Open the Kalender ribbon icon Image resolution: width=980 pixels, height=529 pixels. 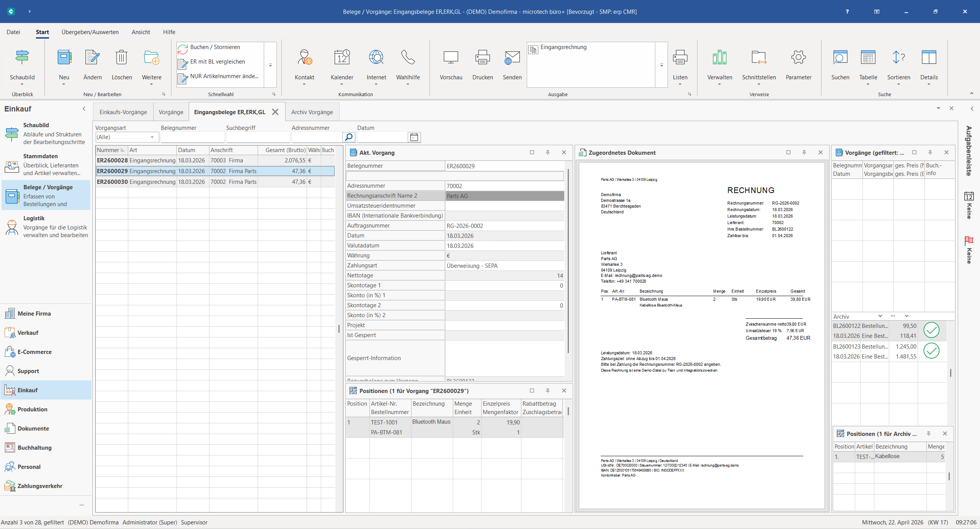click(341, 58)
